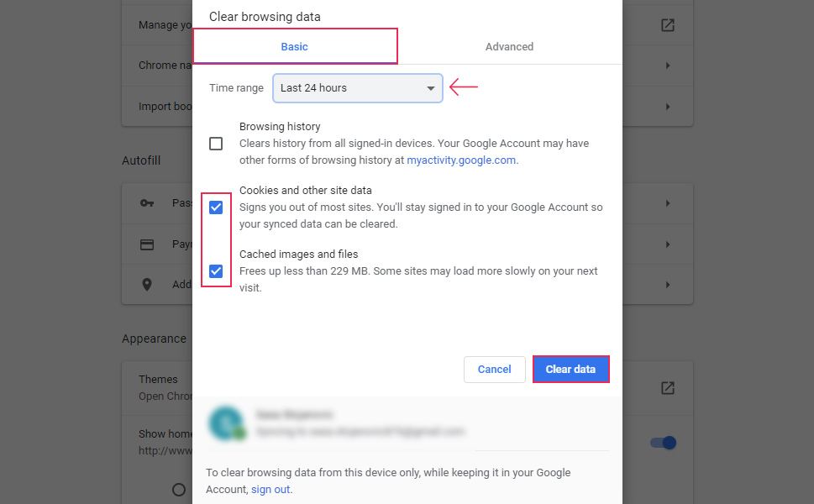Click the Appearance section heading

coord(155,339)
